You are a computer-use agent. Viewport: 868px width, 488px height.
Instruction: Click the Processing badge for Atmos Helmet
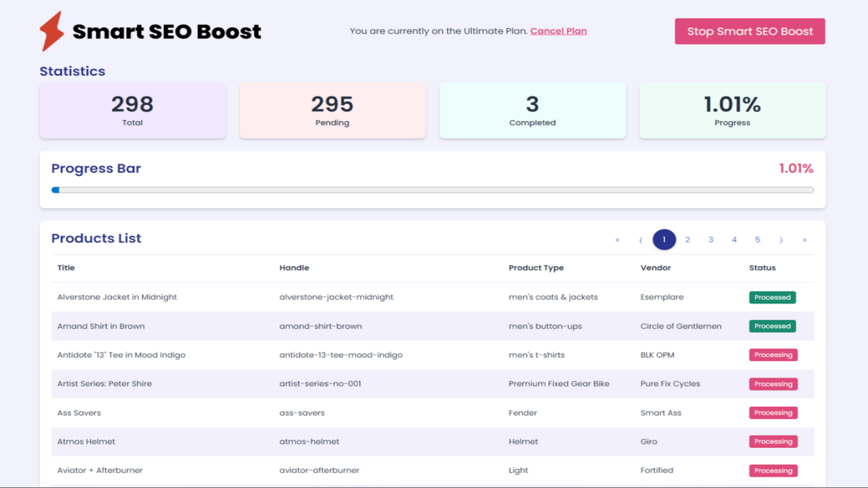point(773,441)
